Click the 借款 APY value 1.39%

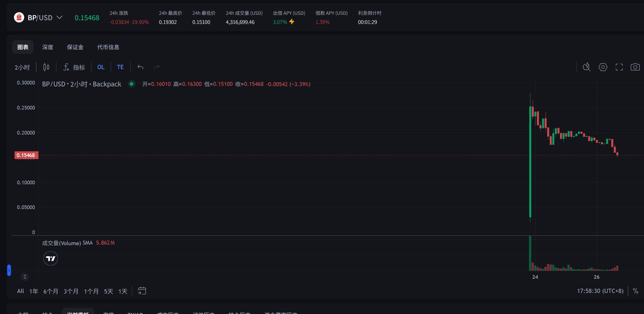[323, 22]
